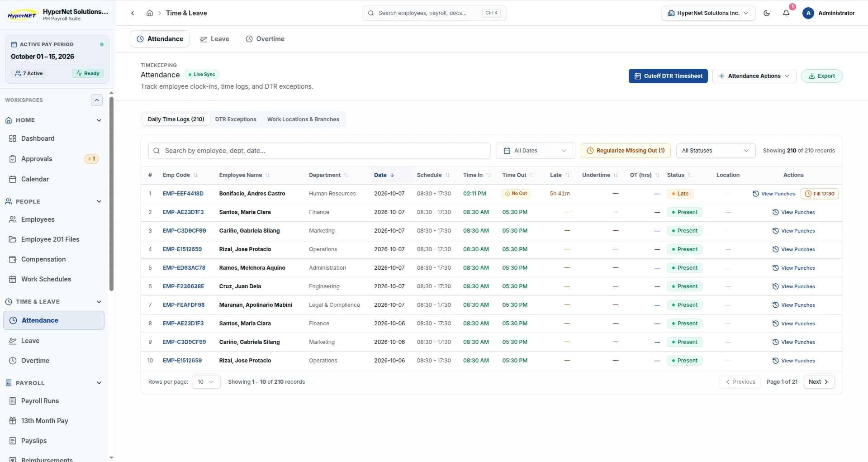This screenshot has height=462, width=868.
Task: Sort by OT (hrs) column
Action: coord(645,175)
